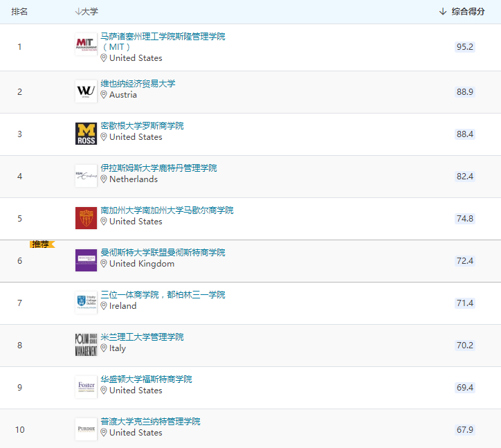The image size is (501, 448).
Task: Select the score 71.4
Action: pyautogui.click(x=465, y=303)
